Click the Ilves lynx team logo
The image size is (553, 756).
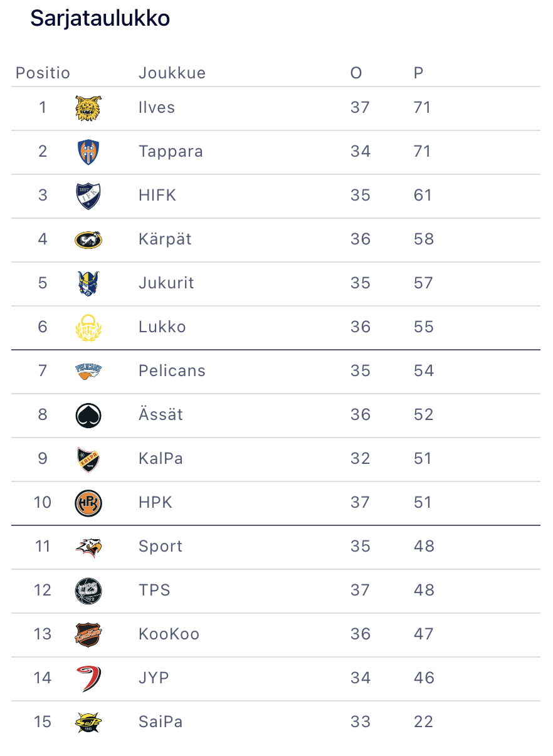(x=88, y=108)
